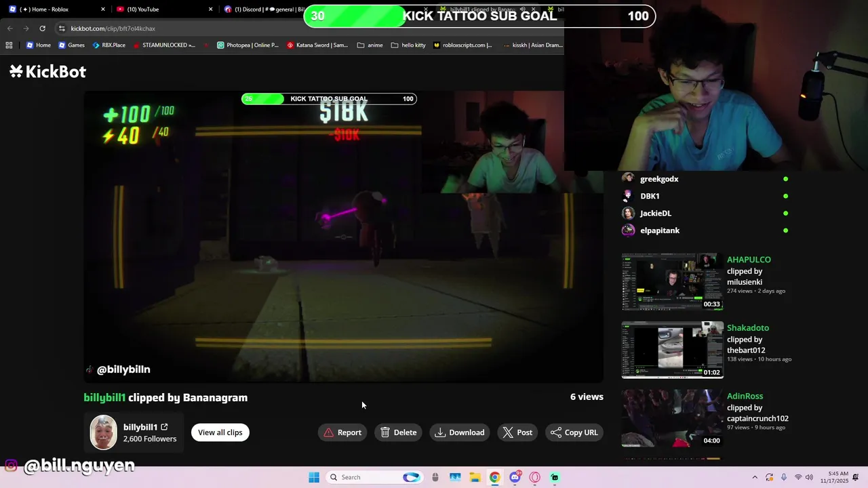Image resolution: width=868 pixels, height=488 pixels.
Task: Close the Home - Roblox tab
Action: pyautogui.click(x=103, y=9)
